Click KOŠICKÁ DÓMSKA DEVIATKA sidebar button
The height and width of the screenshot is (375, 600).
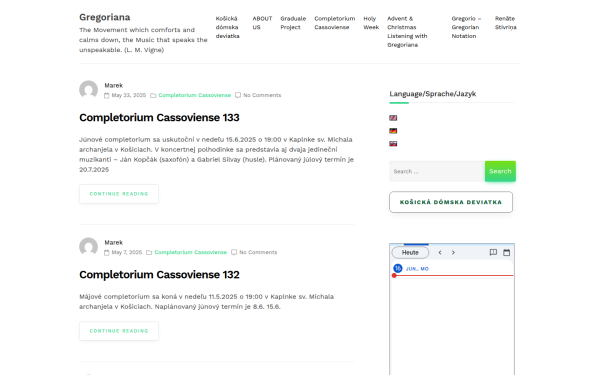(451, 202)
